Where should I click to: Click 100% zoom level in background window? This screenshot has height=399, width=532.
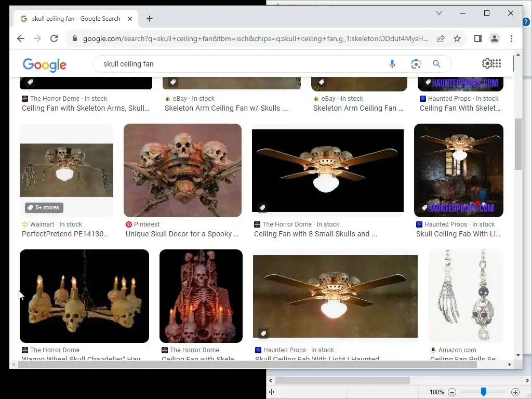pyautogui.click(x=436, y=392)
